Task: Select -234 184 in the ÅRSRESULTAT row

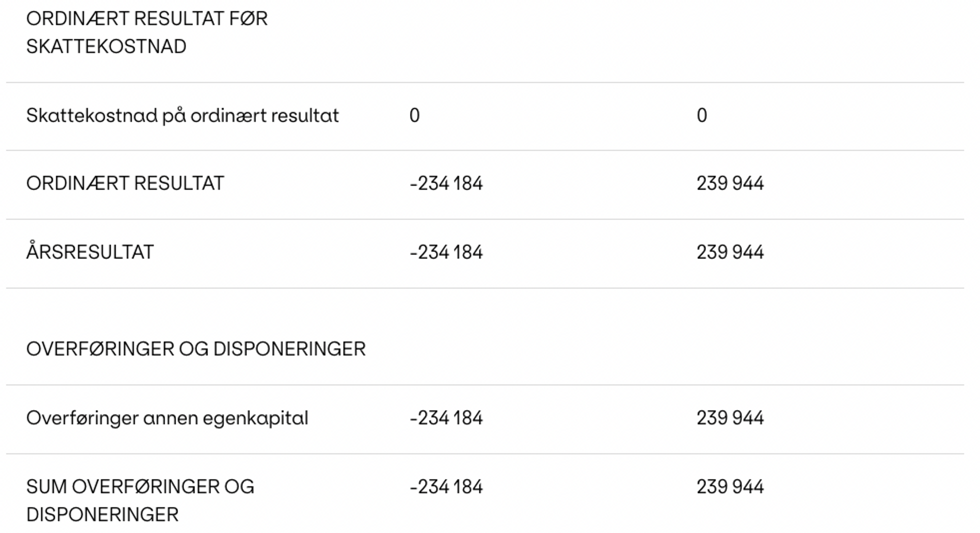Action: pos(446,252)
